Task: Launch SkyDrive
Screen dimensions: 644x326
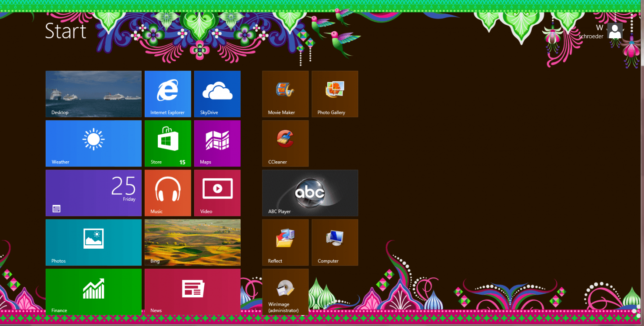Action: pyautogui.click(x=217, y=94)
